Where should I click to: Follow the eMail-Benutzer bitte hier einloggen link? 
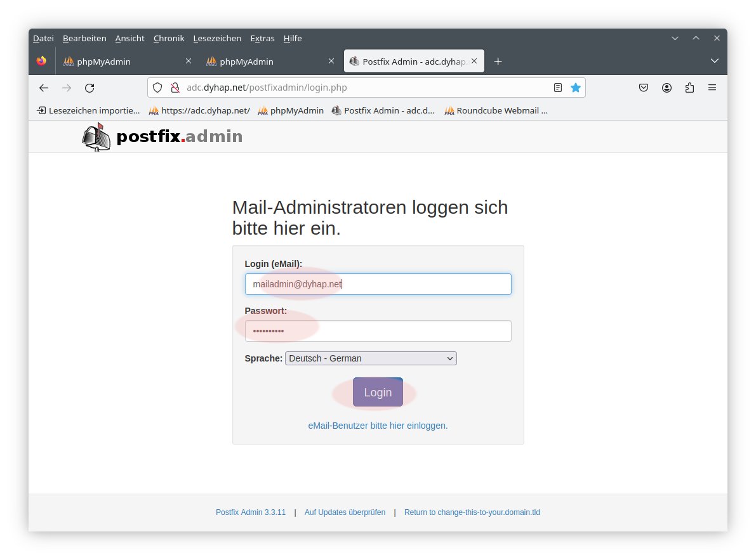[378, 426]
